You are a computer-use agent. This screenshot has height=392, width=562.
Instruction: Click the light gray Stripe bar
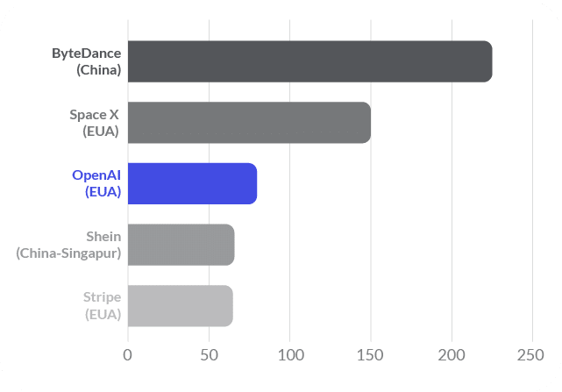click(x=180, y=306)
